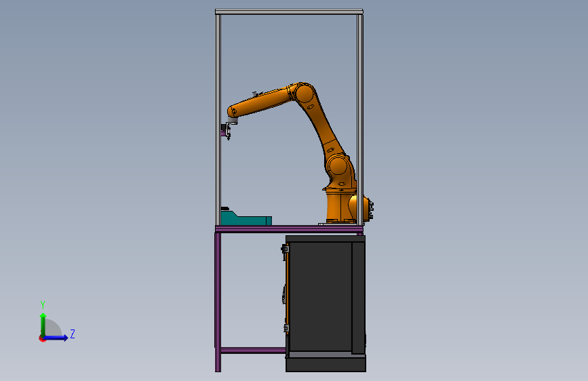Image resolution: width=588 pixels, height=381 pixels.
Task: Select the robot's circular shoulder joint
Action: 338,165
